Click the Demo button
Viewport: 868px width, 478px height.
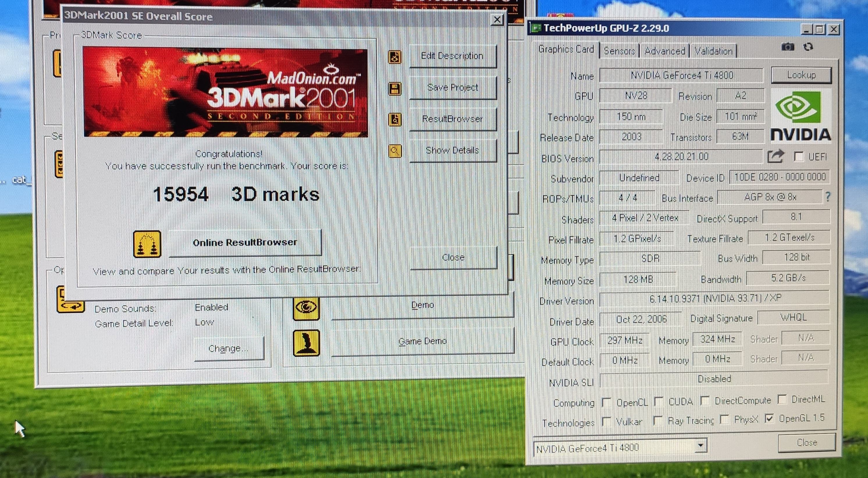tap(423, 305)
